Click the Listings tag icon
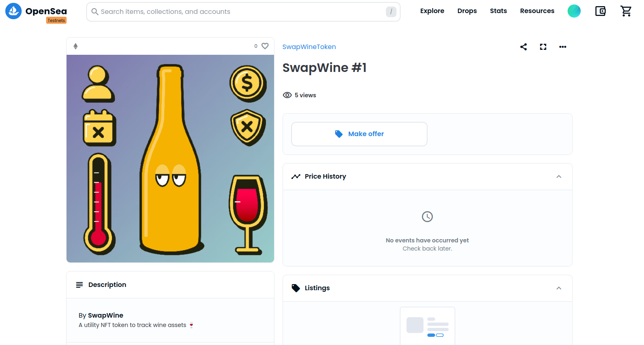 click(x=296, y=288)
